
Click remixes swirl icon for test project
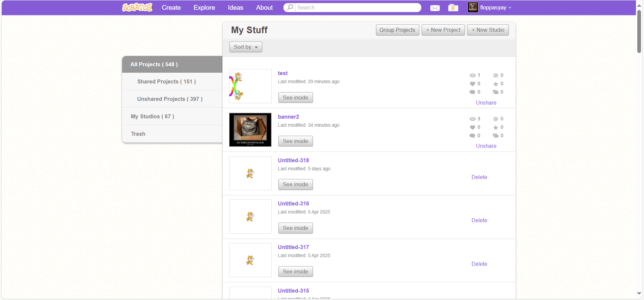pos(495,75)
